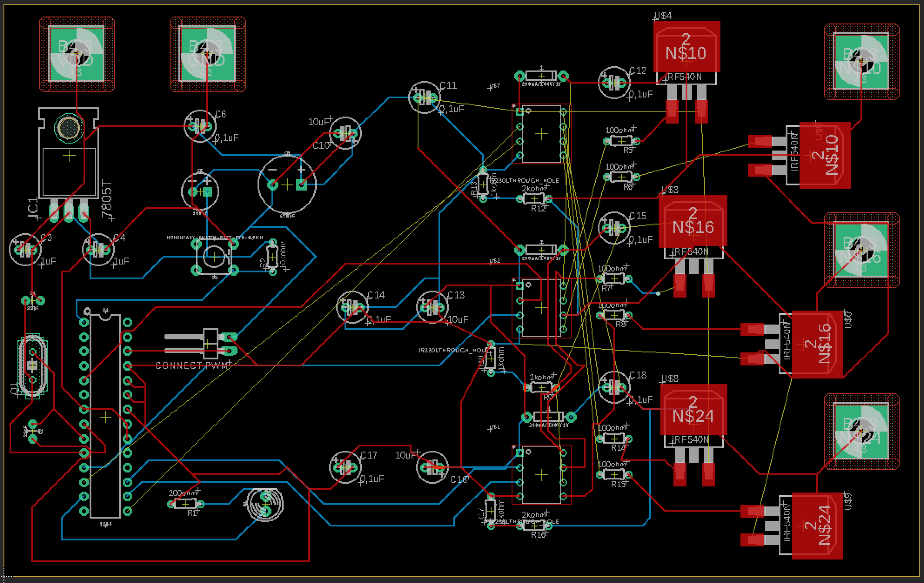Click the GND power pad
924x583 pixels.
[x=207, y=54]
